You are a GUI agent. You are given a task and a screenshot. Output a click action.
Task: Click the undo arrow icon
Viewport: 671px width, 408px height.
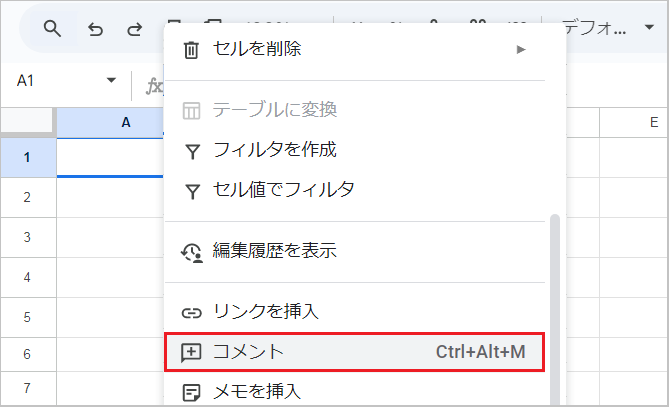(x=95, y=29)
